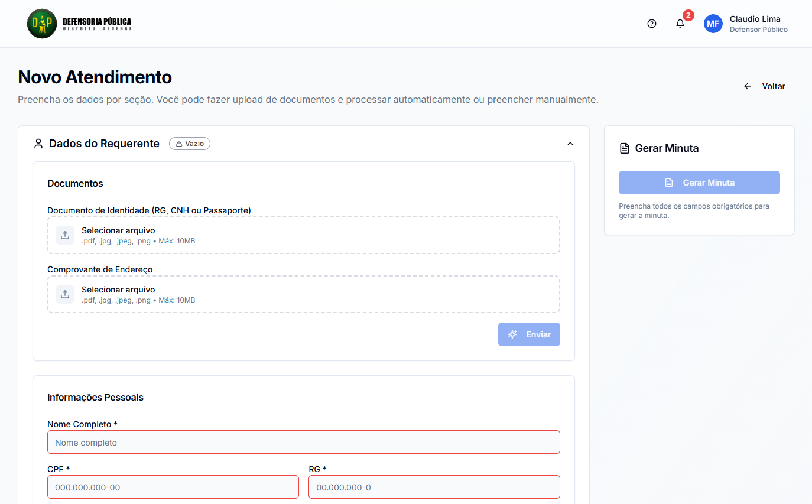Open the notifications bell icon

680,24
